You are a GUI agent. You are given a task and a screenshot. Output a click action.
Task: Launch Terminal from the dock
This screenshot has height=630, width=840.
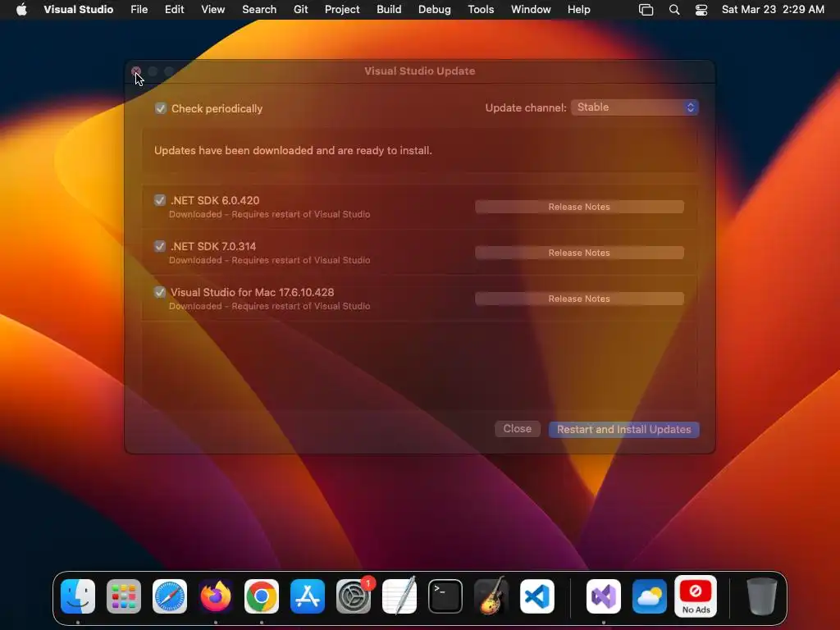(445, 596)
